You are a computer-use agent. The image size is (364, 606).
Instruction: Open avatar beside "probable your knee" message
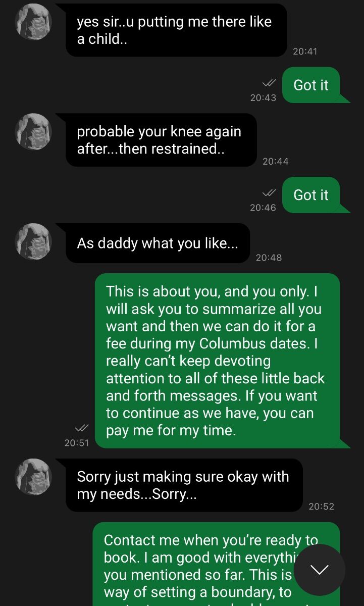pyautogui.click(x=34, y=131)
